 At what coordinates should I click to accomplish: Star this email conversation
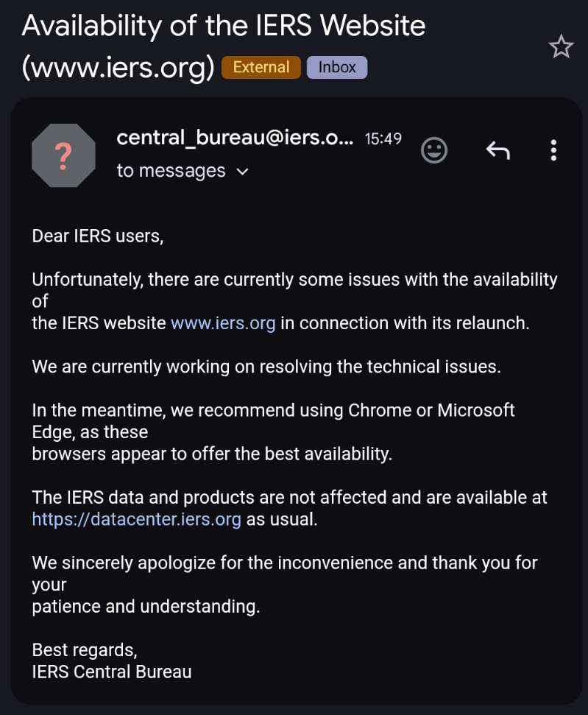[x=561, y=46]
